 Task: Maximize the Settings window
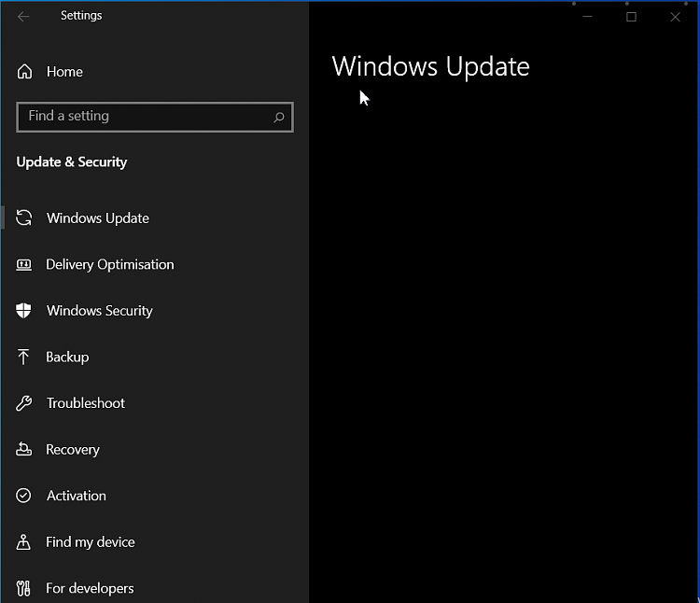tap(631, 17)
